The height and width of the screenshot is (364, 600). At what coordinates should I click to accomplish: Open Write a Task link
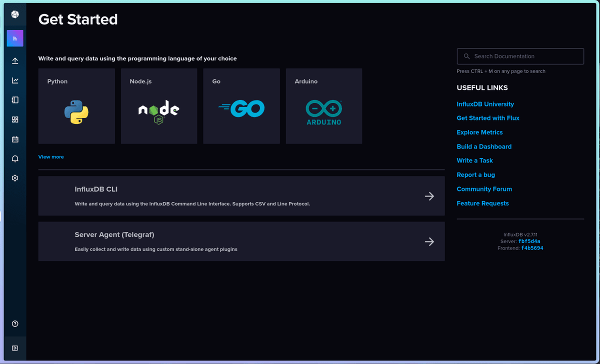point(474,160)
